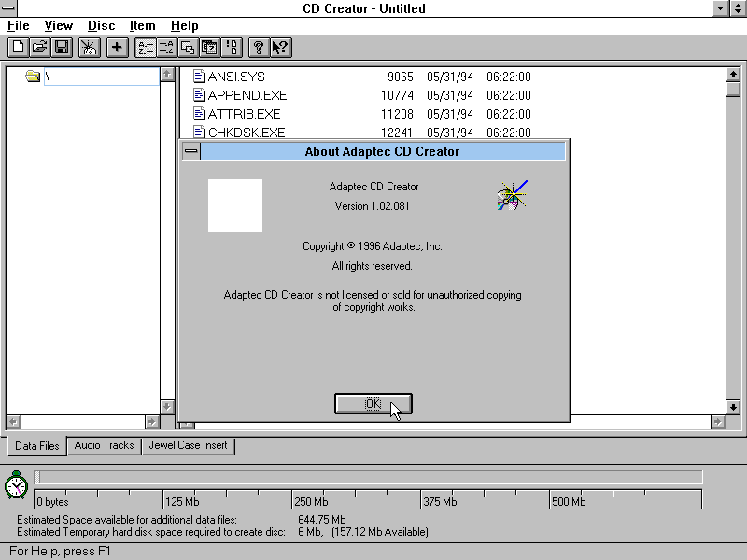Click the Help question mark toolbar icon
Image resolution: width=747 pixels, height=560 pixels.
pyautogui.click(x=258, y=47)
